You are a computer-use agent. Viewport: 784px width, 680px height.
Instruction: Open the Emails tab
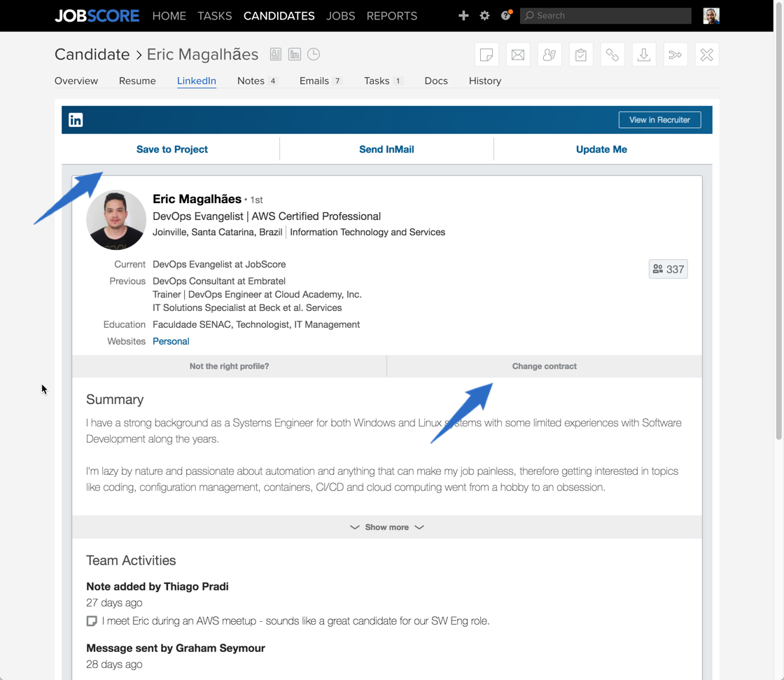pyautogui.click(x=321, y=81)
